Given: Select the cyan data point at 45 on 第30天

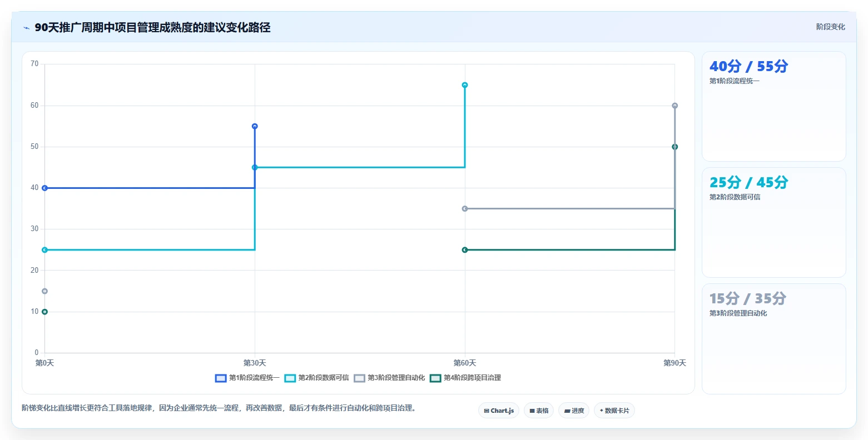Looking at the screenshot, I should [255, 167].
